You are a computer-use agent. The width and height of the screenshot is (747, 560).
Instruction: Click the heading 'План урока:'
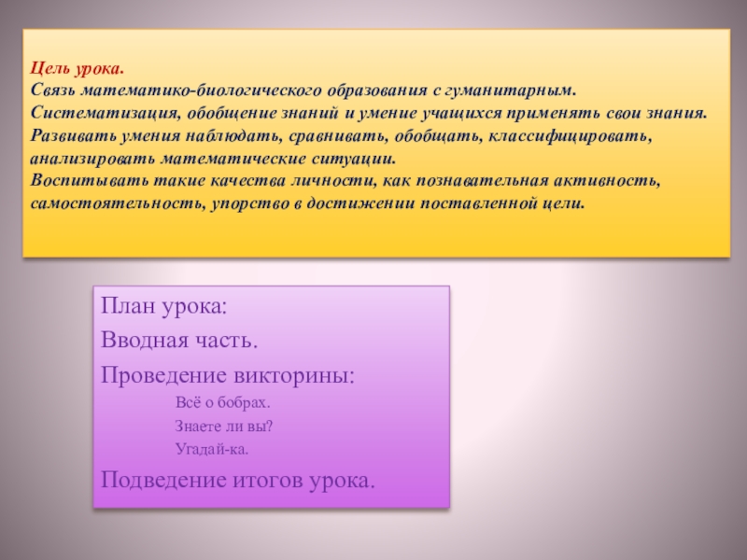164,306
